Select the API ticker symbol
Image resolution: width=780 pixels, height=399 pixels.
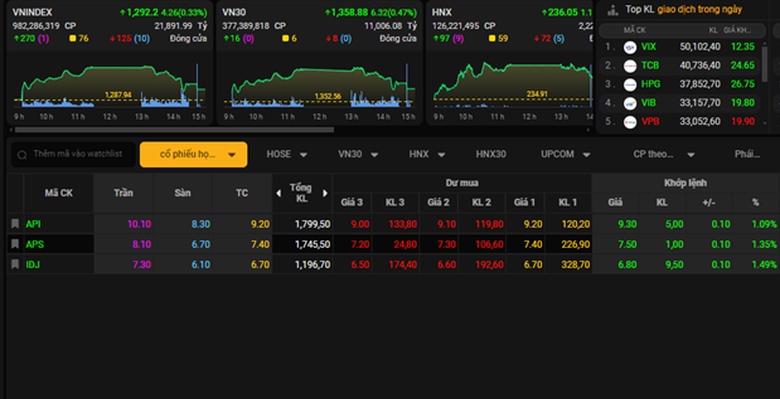pos(33,224)
